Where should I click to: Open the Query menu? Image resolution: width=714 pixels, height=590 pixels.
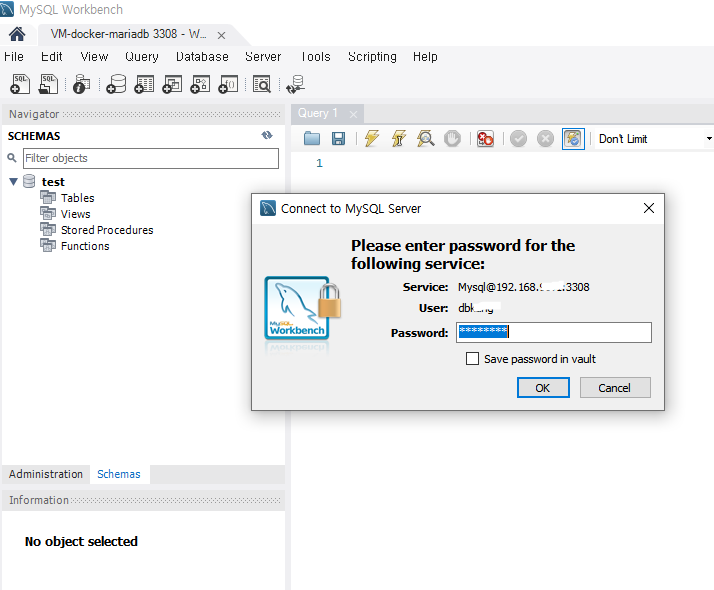[142, 56]
